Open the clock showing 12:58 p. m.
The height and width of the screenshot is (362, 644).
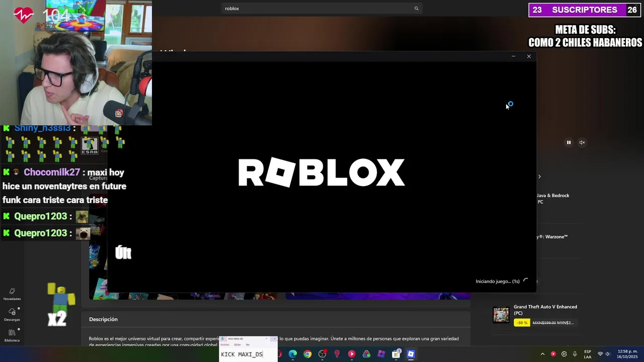click(x=627, y=354)
